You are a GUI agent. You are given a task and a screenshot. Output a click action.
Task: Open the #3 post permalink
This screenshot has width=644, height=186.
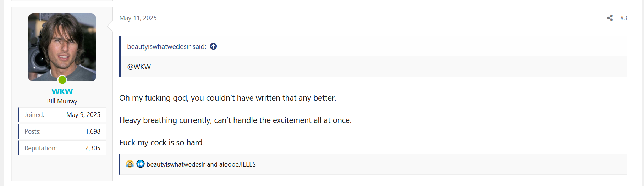[623, 18]
